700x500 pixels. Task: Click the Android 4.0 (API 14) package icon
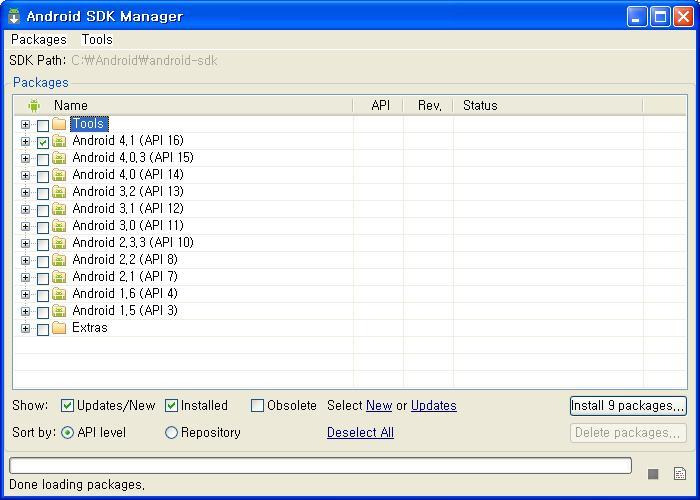click(x=59, y=175)
